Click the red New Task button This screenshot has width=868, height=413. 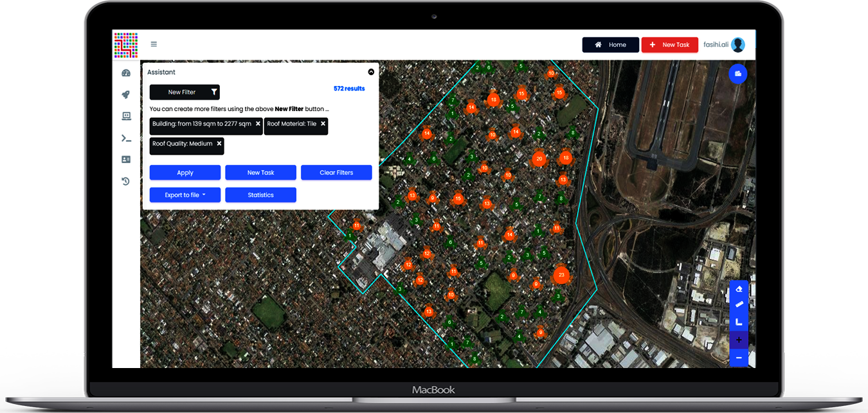(x=669, y=45)
